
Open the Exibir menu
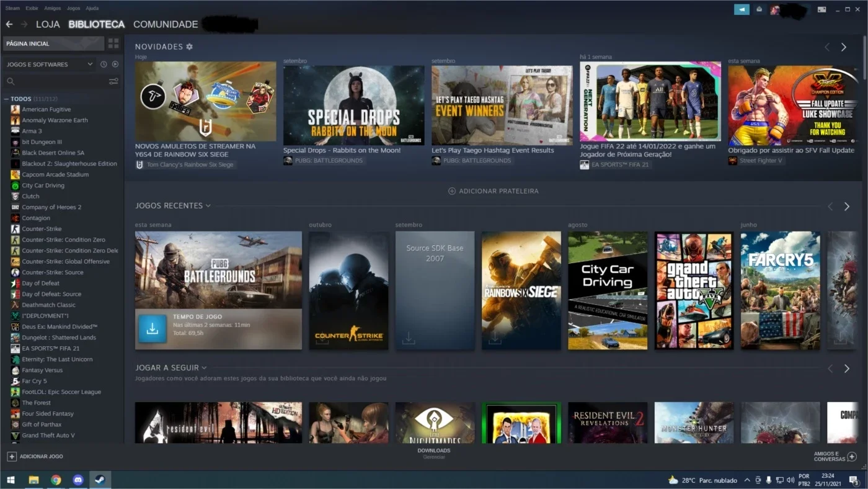point(32,9)
